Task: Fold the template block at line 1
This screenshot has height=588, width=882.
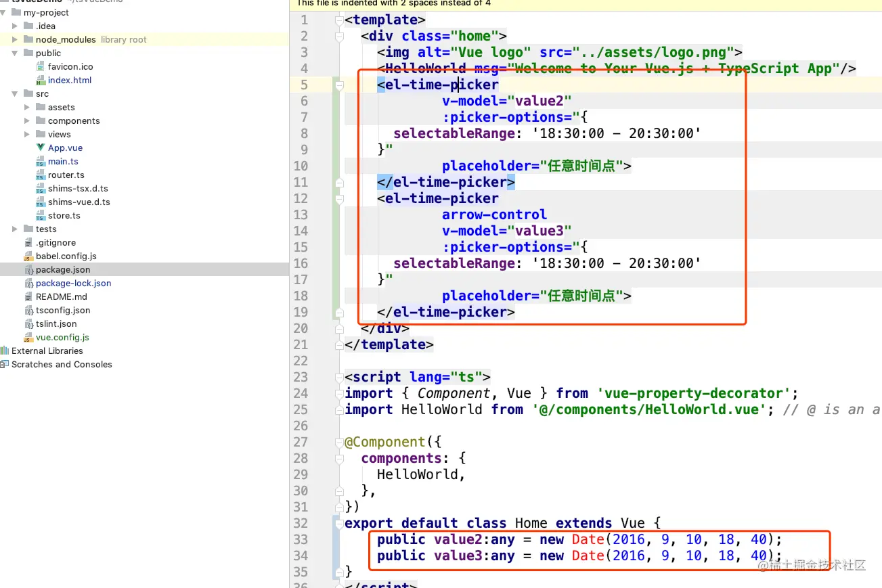Action: coord(339,20)
